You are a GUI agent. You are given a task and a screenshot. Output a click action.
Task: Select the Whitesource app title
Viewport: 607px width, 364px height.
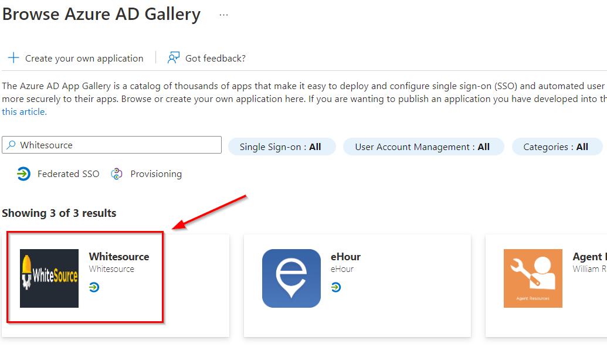click(119, 257)
